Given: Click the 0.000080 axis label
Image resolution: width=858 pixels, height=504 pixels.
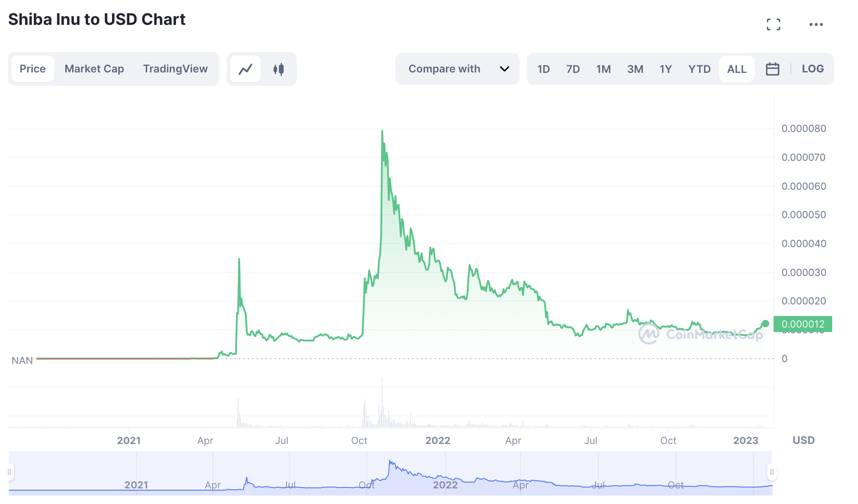Looking at the screenshot, I should (804, 128).
